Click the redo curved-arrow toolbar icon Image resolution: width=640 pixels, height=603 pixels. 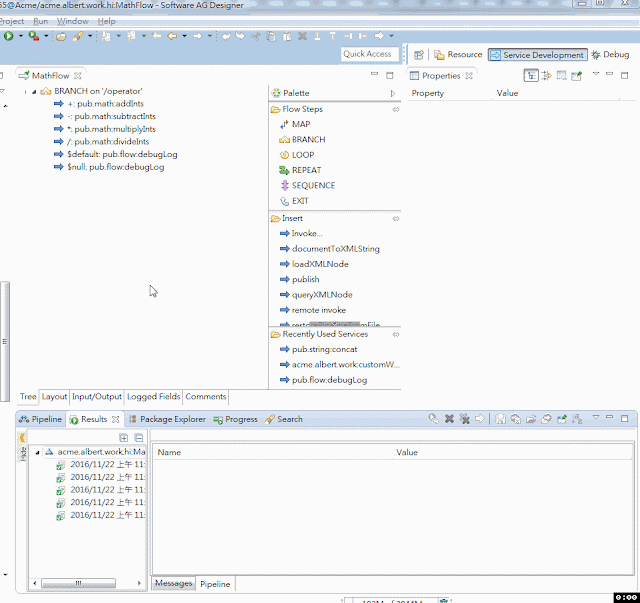coord(240,36)
